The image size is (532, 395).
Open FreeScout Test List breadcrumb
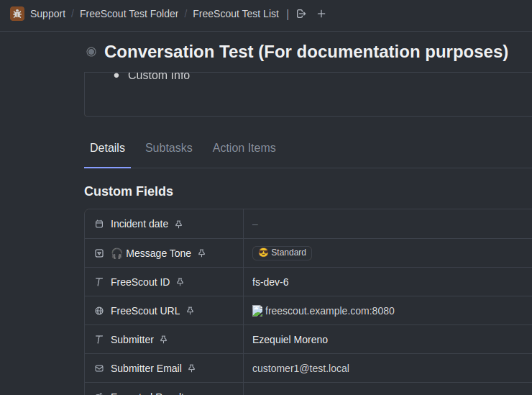tap(236, 14)
